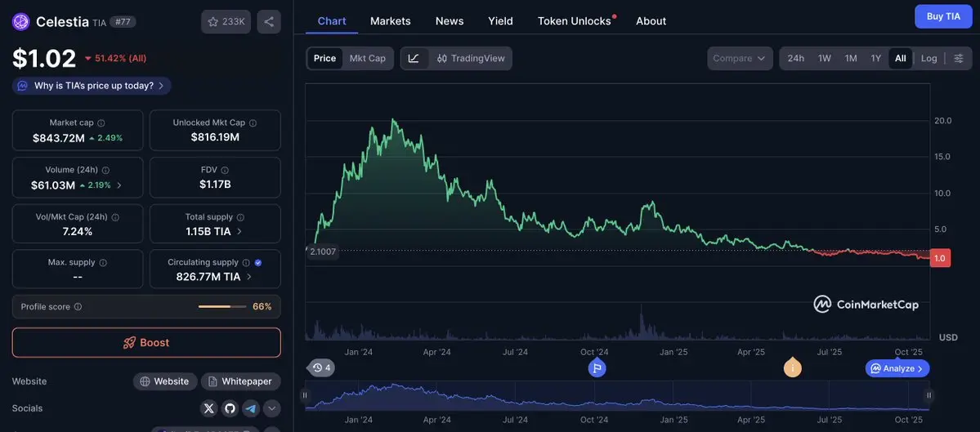Open the Chart tab
This screenshot has height=432, width=980.
click(x=331, y=20)
